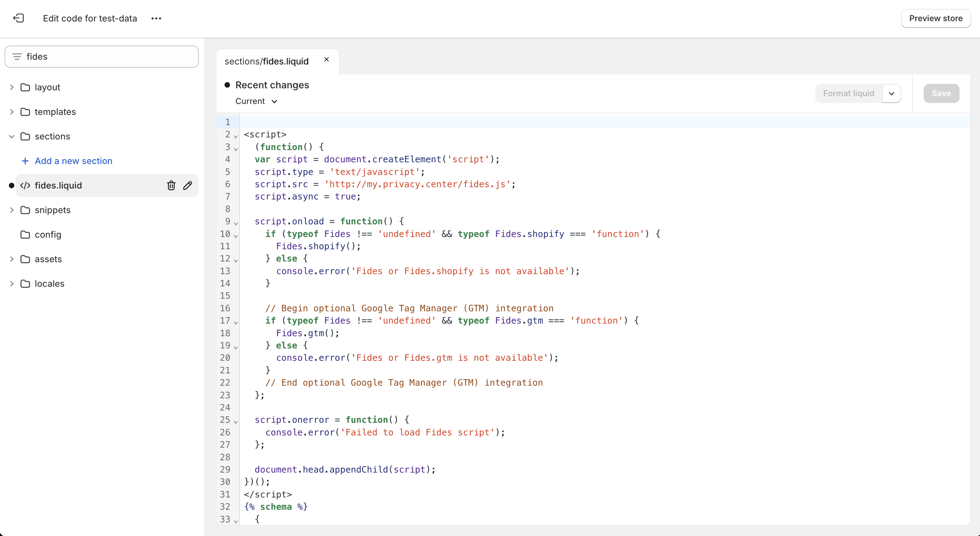This screenshot has height=536, width=980.
Task: Click the fides search filter field
Action: (102, 57)
